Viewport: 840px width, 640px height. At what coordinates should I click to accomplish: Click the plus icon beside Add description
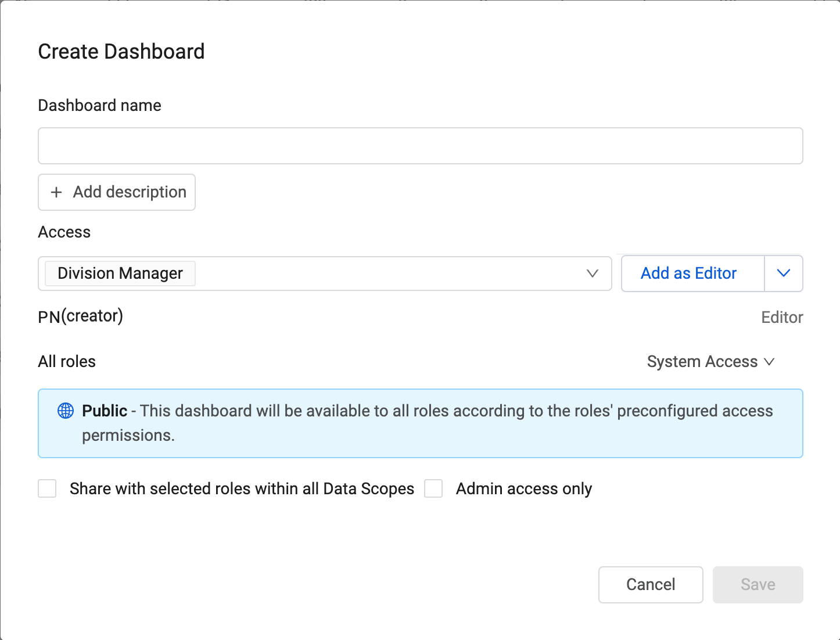point(56,192)
